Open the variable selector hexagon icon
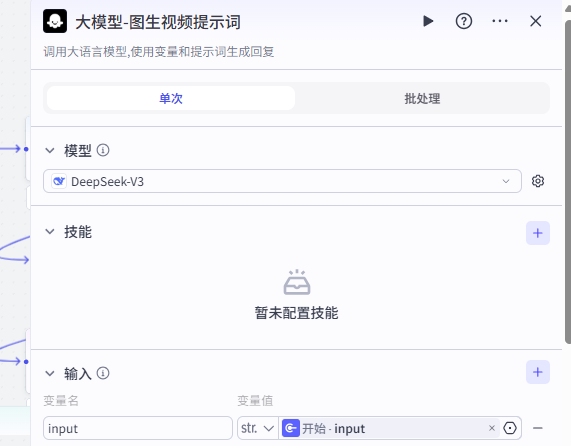The height and width of the screenshot is (446, 571). point(510,428)
